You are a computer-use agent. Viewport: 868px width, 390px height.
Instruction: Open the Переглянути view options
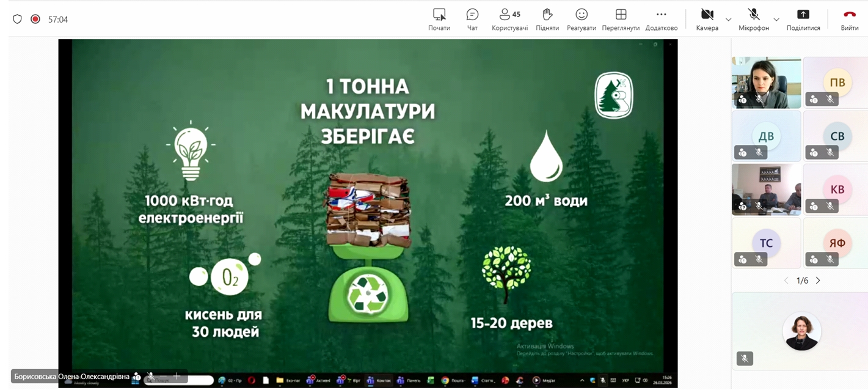pyautogui.click(x=621, y=20)
